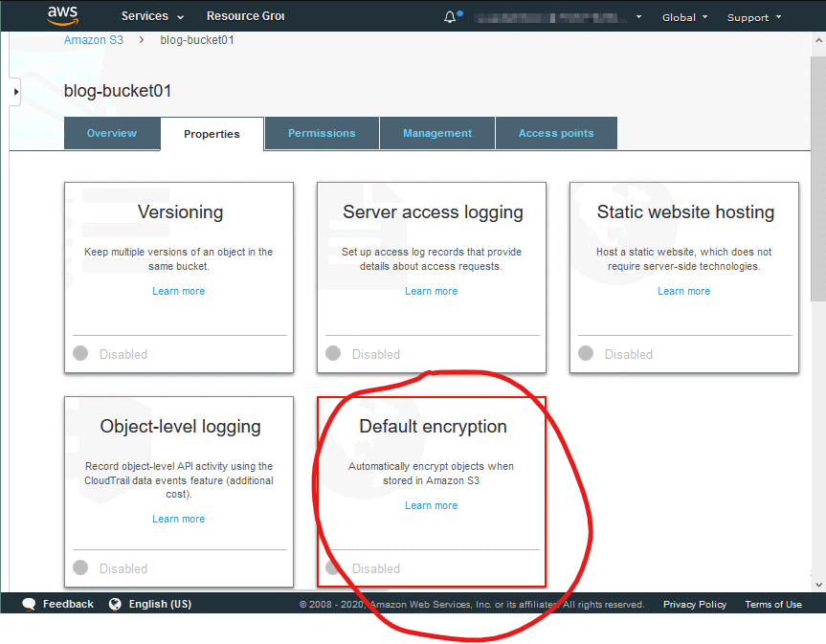826x644 pixels.
Task: Open the Versioning card title
Action: (180, 212)
